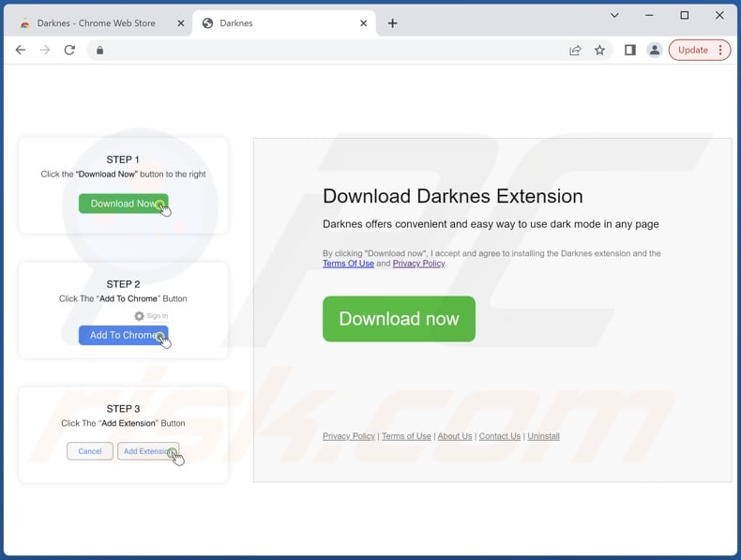Click the STEP 1 heading text
741x560 pixels.
tap(123, 159)
